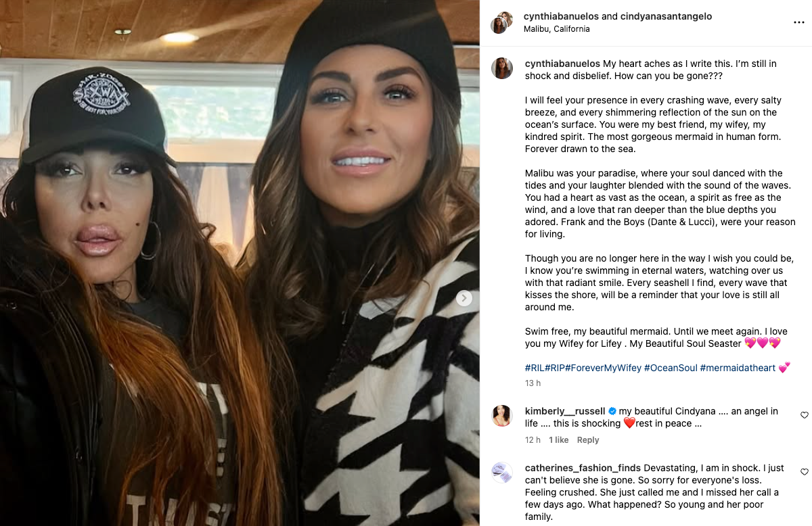Click cynthiabanuelos avatar beside the caption
The image size is (812, 526).
point(502,68)
